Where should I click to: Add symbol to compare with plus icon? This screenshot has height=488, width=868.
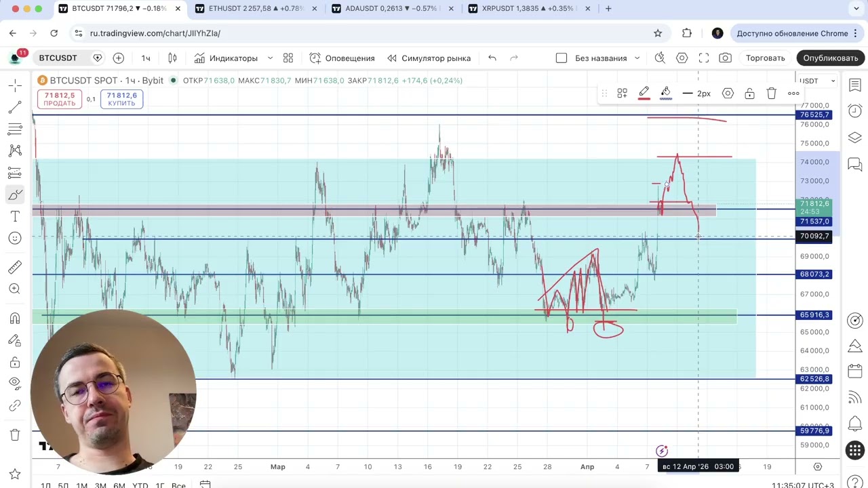coord(119,58)
